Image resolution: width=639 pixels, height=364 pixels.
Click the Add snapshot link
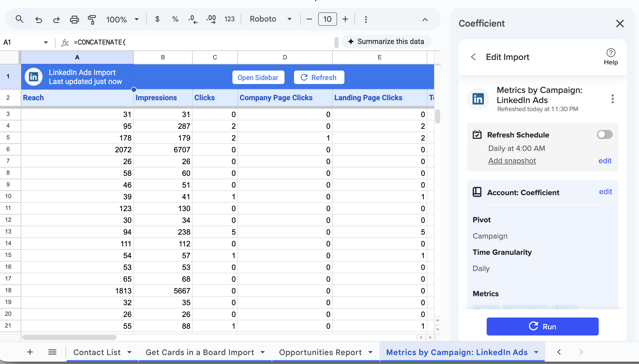(x=512, y=160)
